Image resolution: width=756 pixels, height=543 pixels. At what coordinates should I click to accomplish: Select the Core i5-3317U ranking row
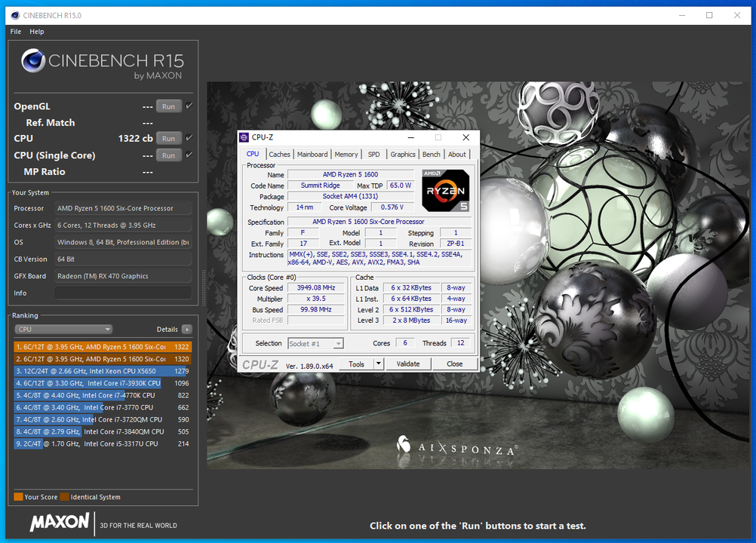[103, 443]
